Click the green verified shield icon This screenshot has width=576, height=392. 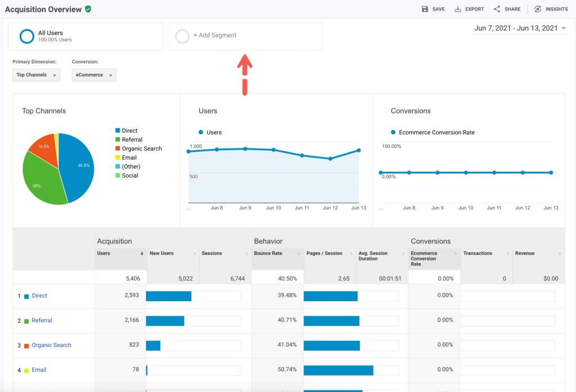[x=88, y=9]
